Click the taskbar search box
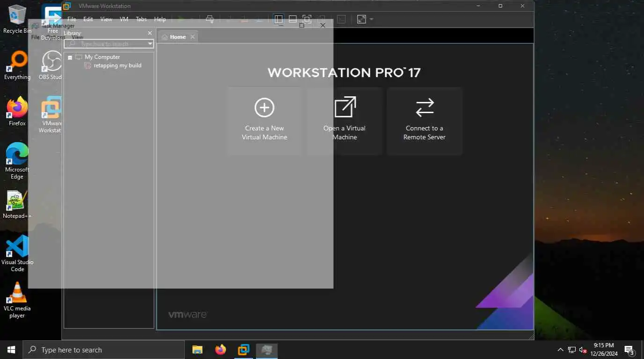This screenshot has width=644, height=359. pyautogui.click(x=103, y=350)
